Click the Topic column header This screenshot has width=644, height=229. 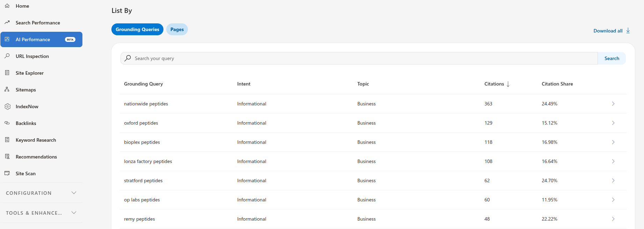pyautogui.click(x=363, y=84)
